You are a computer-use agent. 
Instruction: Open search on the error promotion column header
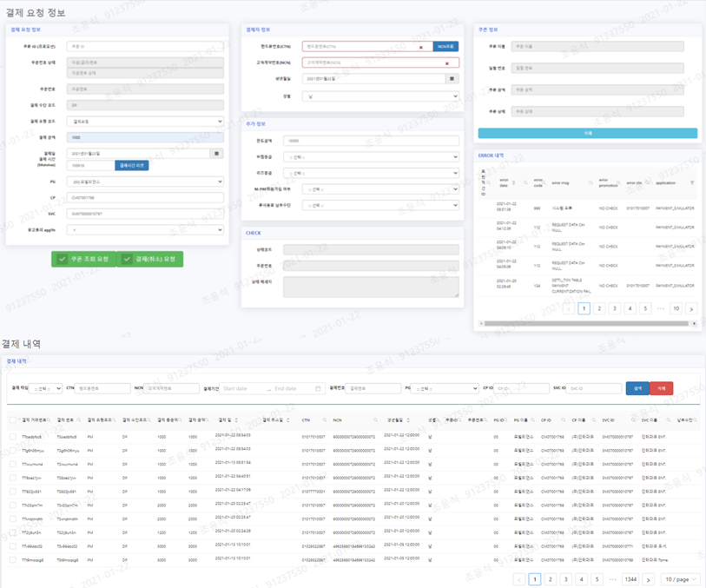click(x=618, y=182)
